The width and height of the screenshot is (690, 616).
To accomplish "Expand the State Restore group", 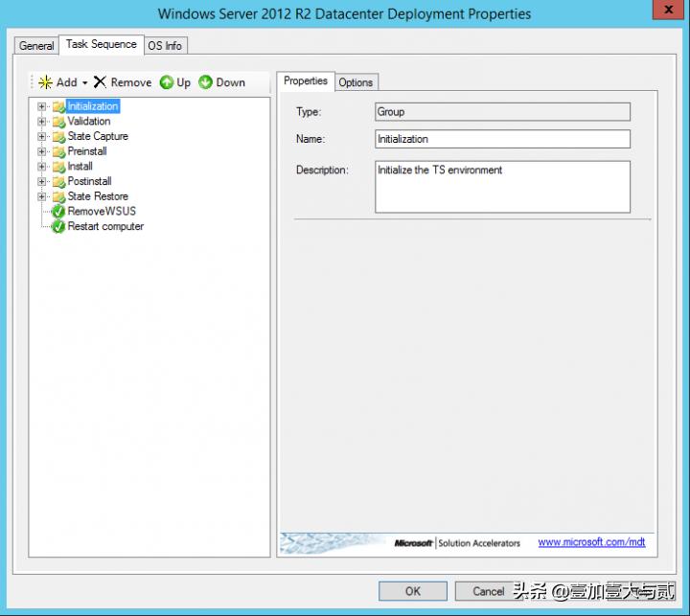I will pos(42,196).
